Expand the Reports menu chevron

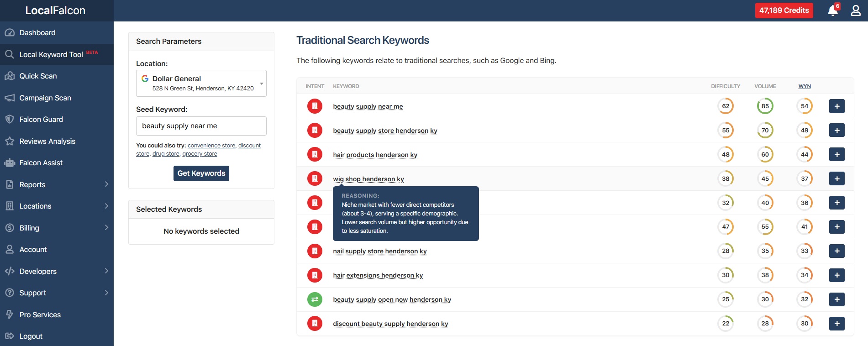click(x=106, y=184)
